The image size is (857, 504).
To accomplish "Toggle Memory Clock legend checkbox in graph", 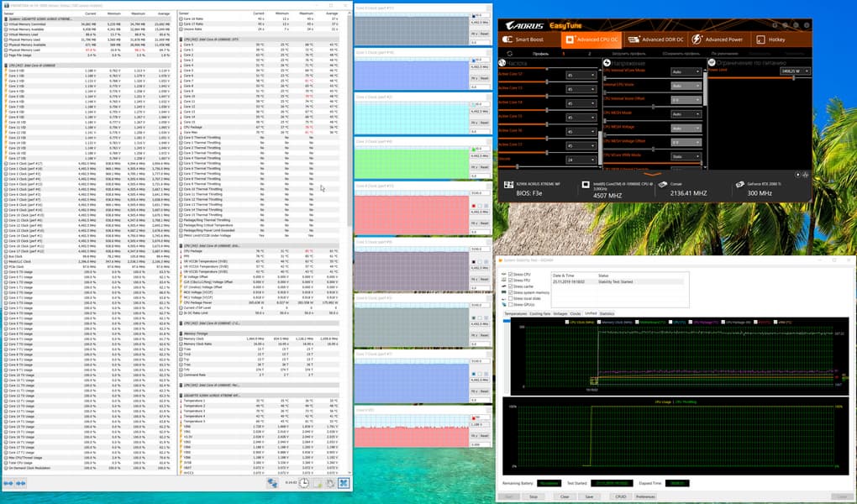I will tap(600, 323).
